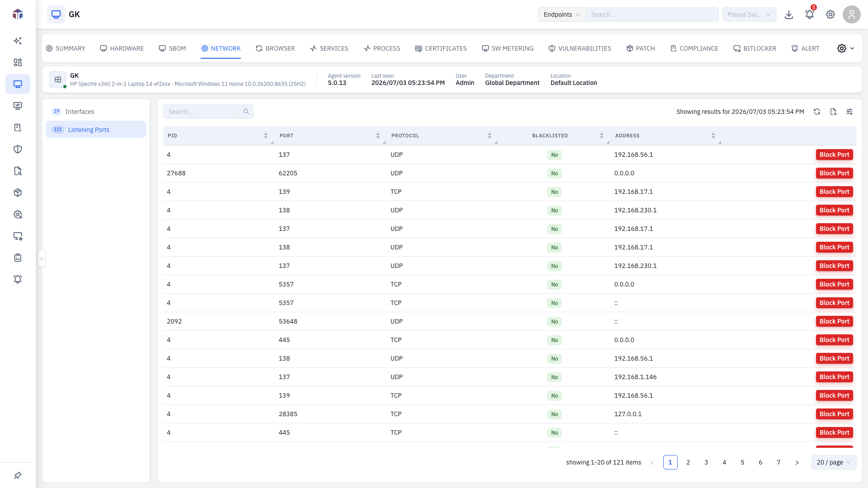Open shield icon in left sidebar
This screenshot has height=488, width=868.
pos(18,149)
